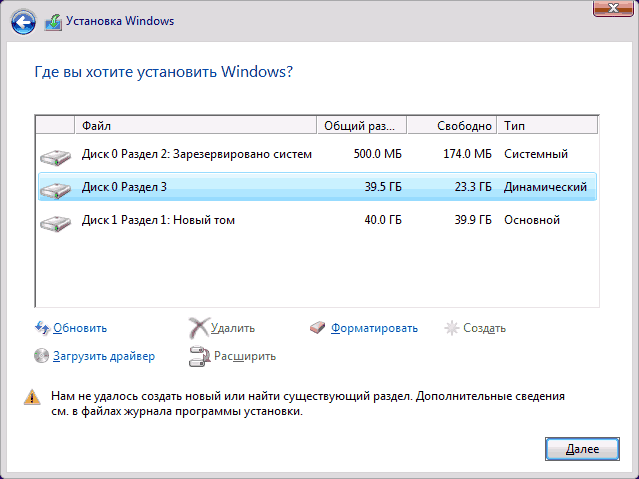Click the heading Где вы хотите установить Windows?
639x479 pixels.
click(163, 72)
